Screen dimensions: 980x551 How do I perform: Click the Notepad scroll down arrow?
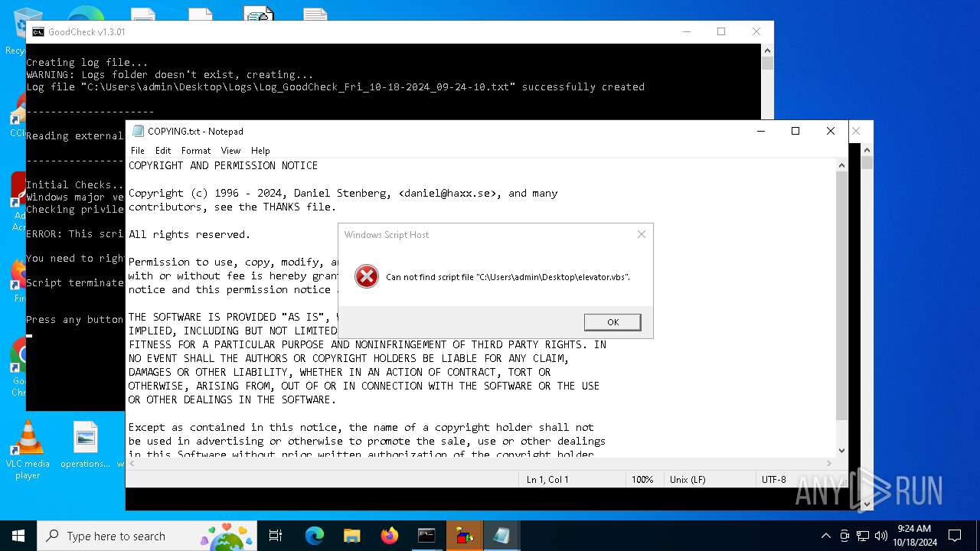tap(842, 451)
